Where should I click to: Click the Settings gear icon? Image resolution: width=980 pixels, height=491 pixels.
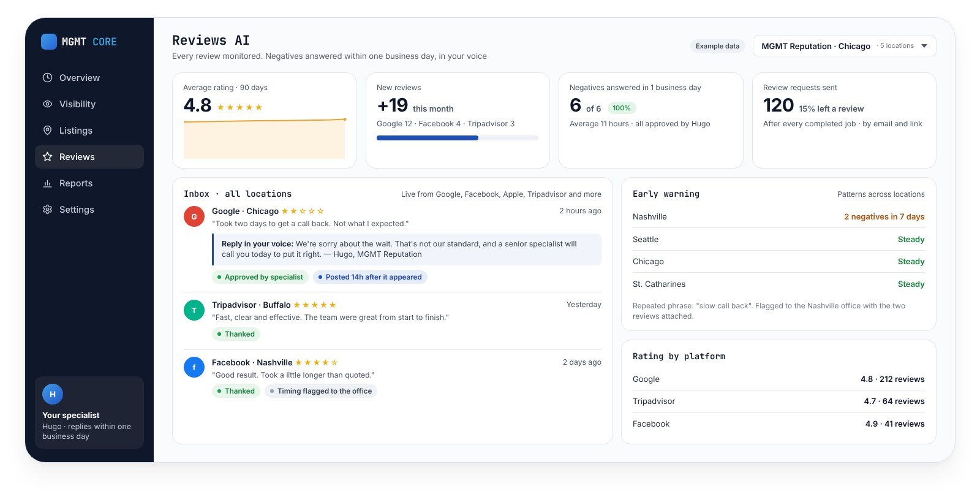[x=47, y=210]
